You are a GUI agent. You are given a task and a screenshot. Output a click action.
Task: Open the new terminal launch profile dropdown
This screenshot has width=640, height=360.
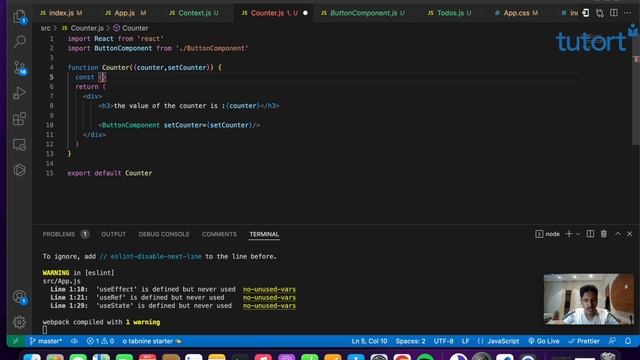pyautogui.click(x=578, y=234)
